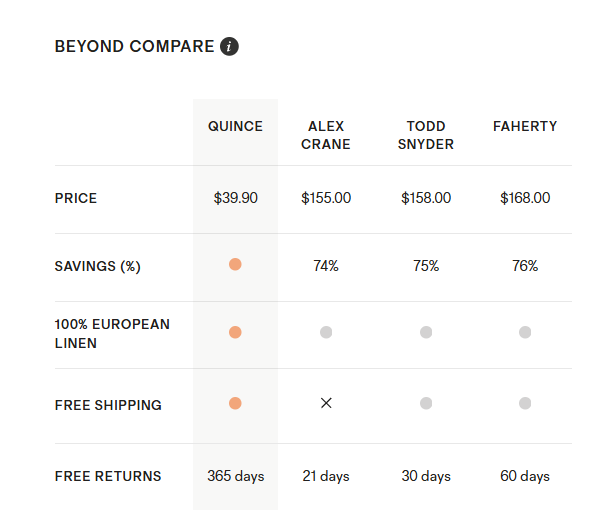
Task: Click Quince's orange dot for 100% European Linen
Action: 235,332
